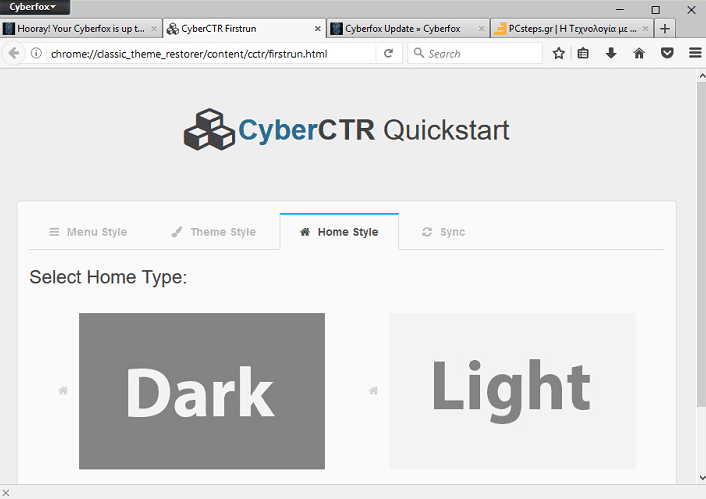706x499 pixels.
Task: Click the scrollbar up arrow
Action: point(701,76)
